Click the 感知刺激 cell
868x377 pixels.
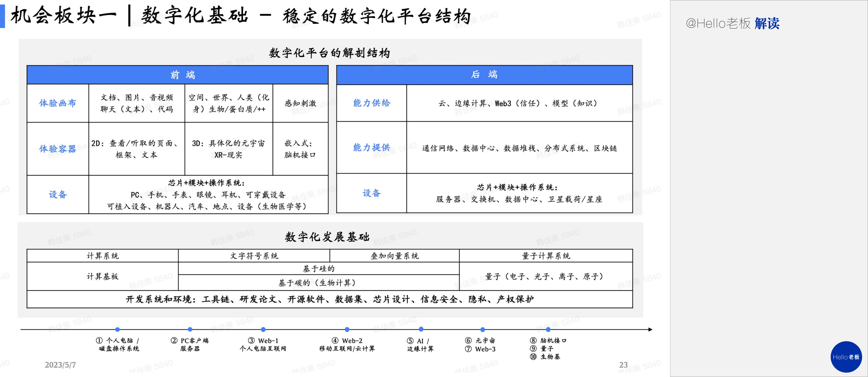click(x=301, y=103)
